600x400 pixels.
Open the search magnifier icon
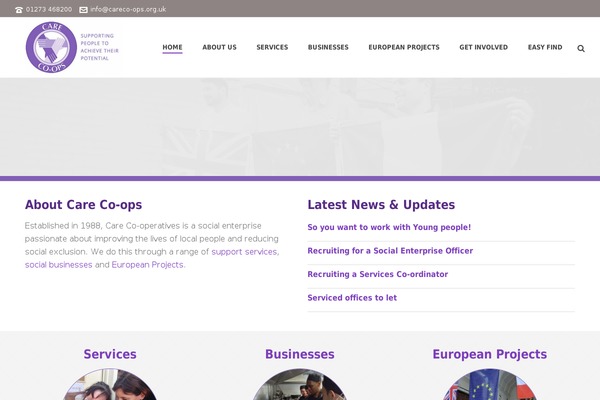(x=581, y=49)
